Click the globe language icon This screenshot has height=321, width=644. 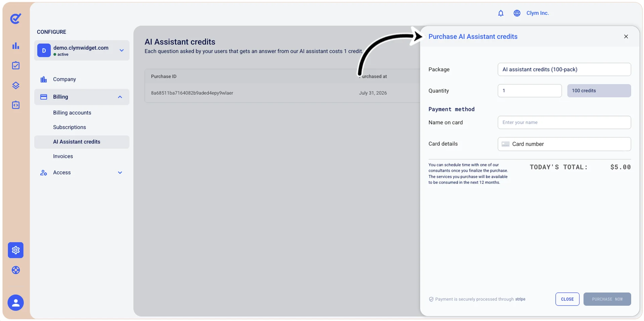[517, 13]
